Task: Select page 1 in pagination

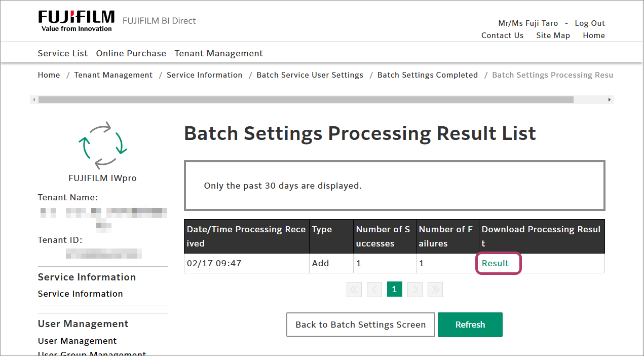Action: (x=395, y=290)
